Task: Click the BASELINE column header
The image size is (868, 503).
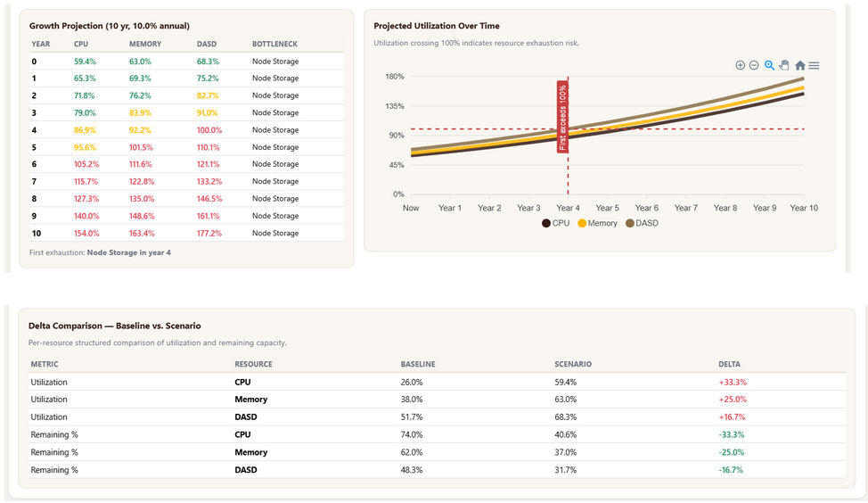Action: click(x=418, y=364)
